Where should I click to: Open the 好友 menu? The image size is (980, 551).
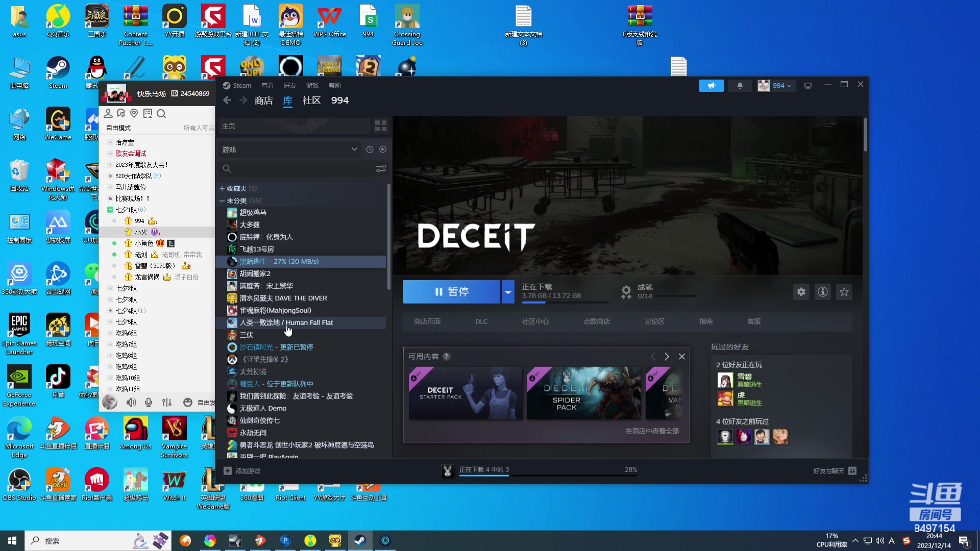[x=289, y=86]
